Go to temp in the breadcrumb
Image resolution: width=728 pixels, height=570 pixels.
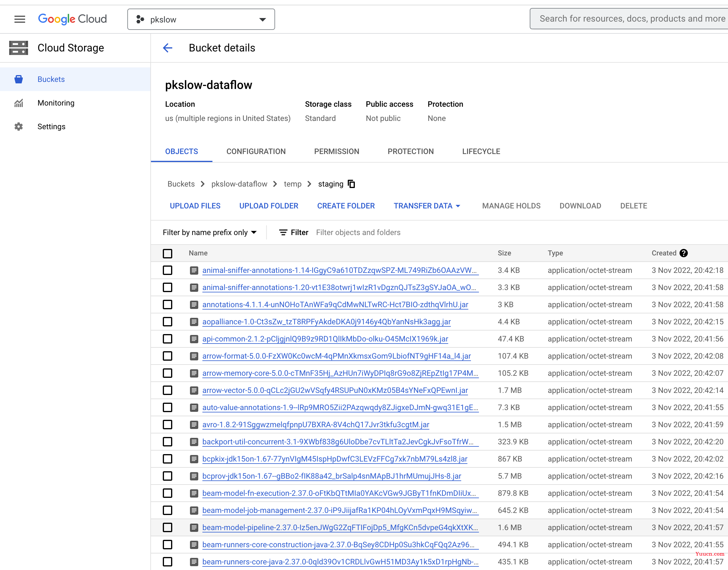point(292,184)
